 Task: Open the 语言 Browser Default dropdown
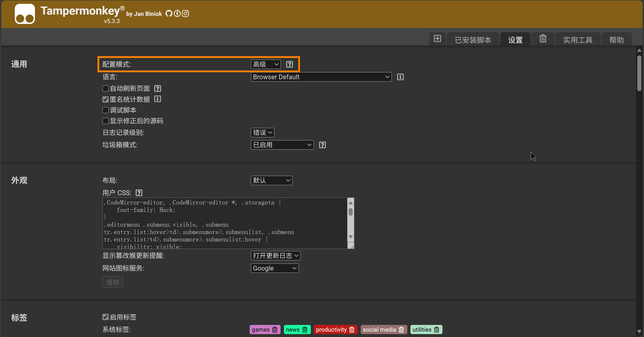pyautogui.click(x=321, y=77)
